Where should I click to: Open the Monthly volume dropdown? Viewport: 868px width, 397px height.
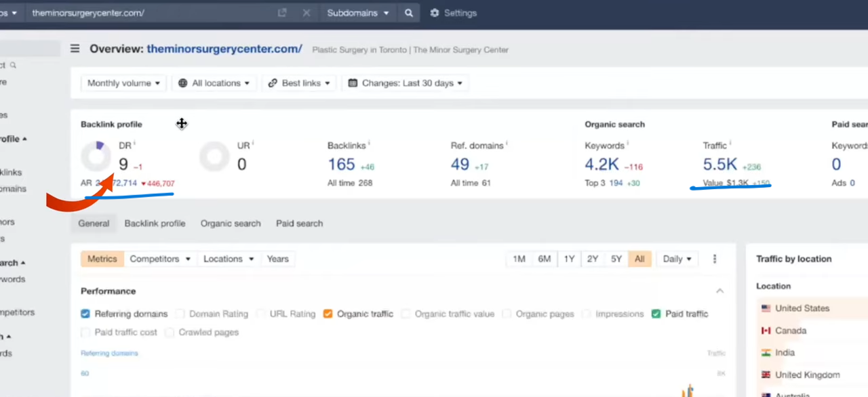pos(123,83)
